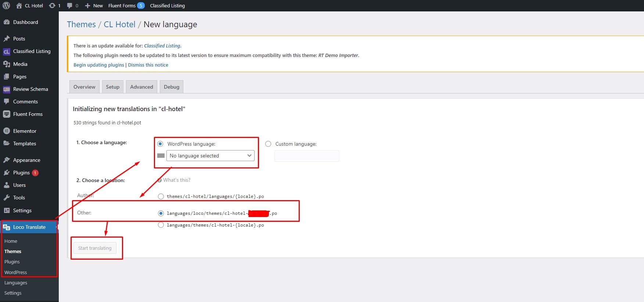
Task: Click the Start translating button
Action: point(95,248)
